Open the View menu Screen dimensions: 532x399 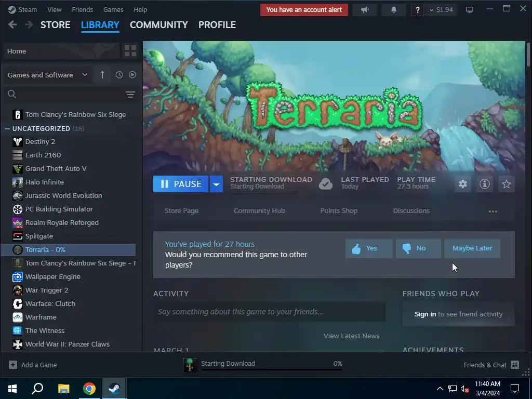(x=54, y=9)
